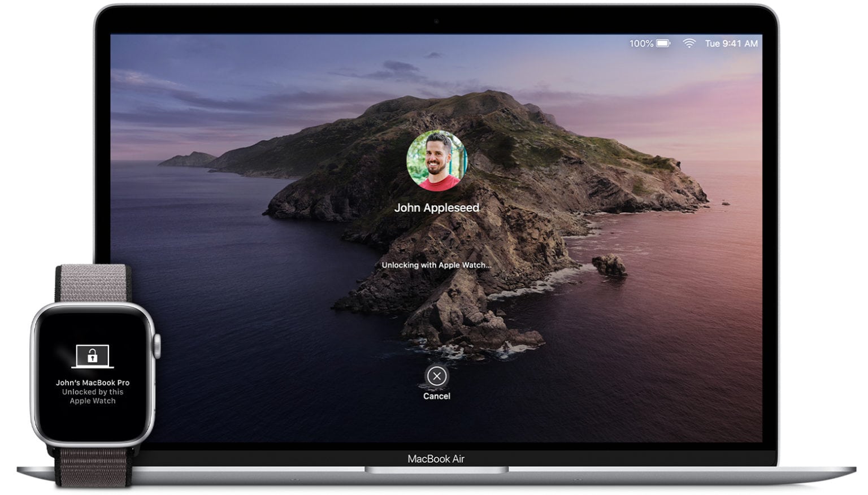This screenshot has height=495, width=868.
Task: Tap the unlocked laptop icon on Apple Watch
Action: pos(93,356)
